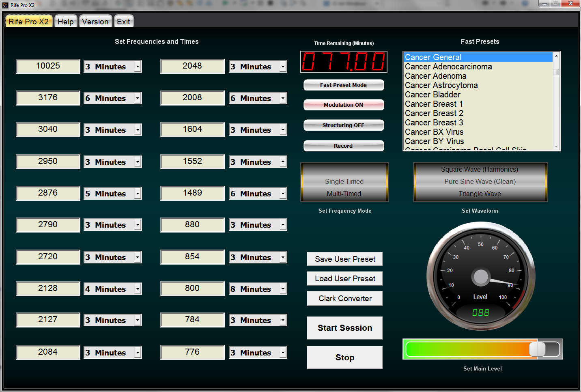Click the Stop button

tap(345, 358)
